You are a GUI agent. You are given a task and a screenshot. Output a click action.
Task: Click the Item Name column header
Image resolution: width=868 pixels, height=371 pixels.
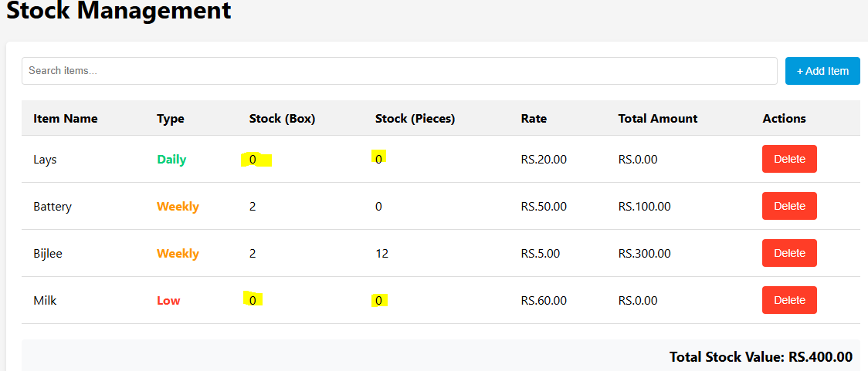point(65,119)
